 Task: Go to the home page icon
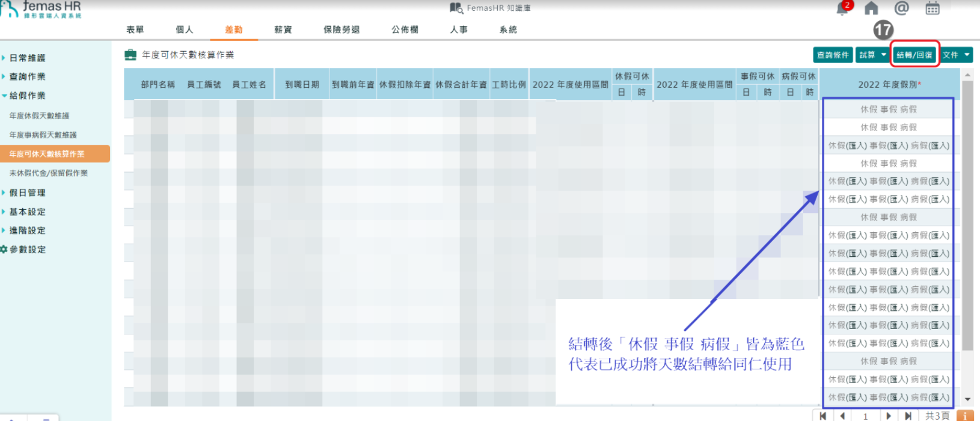click(871, 8)
